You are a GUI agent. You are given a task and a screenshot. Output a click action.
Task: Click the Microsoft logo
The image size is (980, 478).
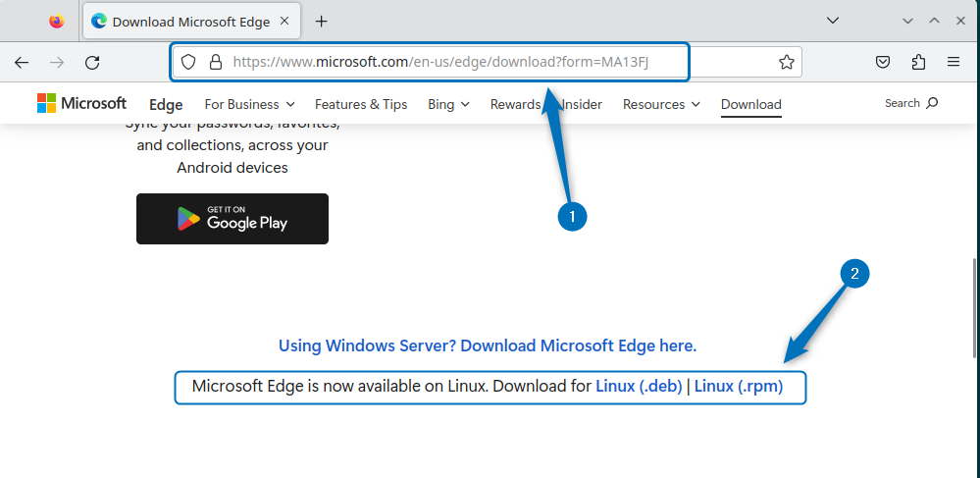(x=81, y=103)
